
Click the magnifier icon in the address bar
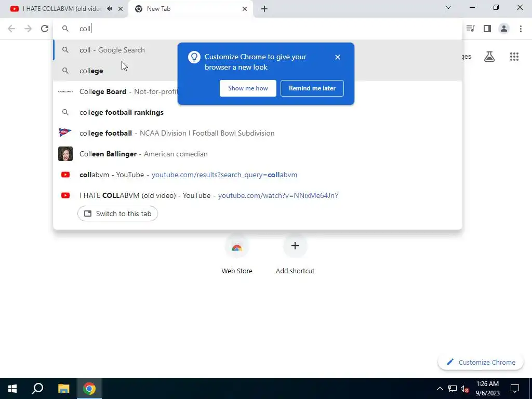(x=65, y=29)
